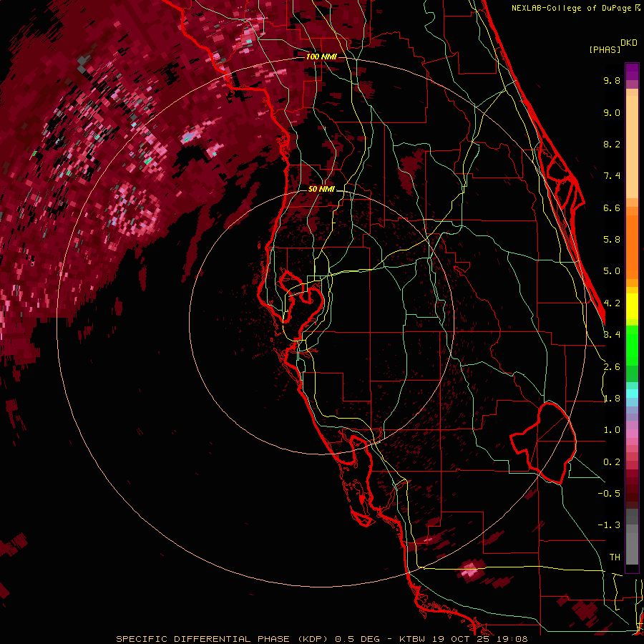Viewport: 644px width, 644px height.
Task: Click the 5.0 value on color scale
Action: [x=612, y=271]
